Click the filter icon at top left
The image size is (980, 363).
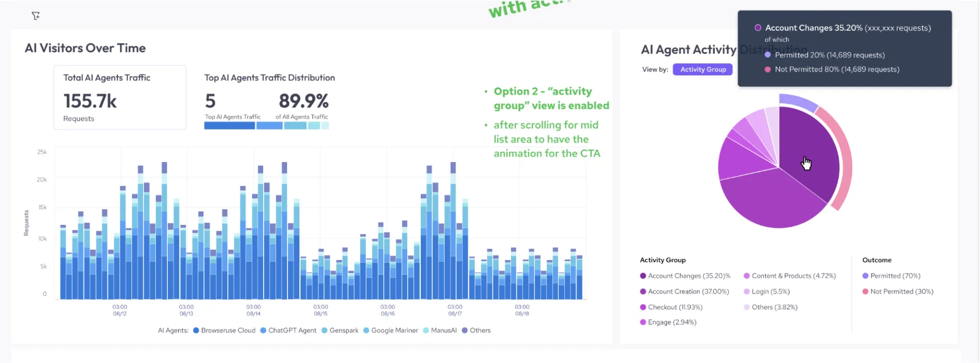pos(36,16)
